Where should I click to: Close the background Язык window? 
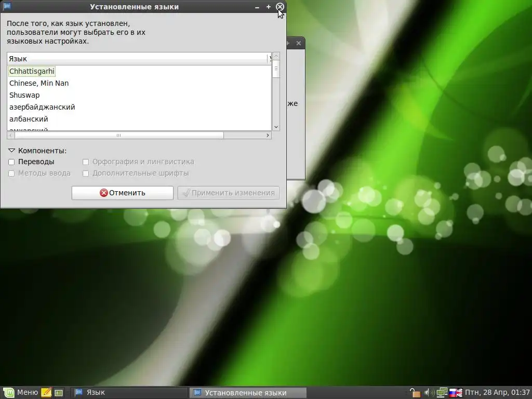(x=299, y=43)
